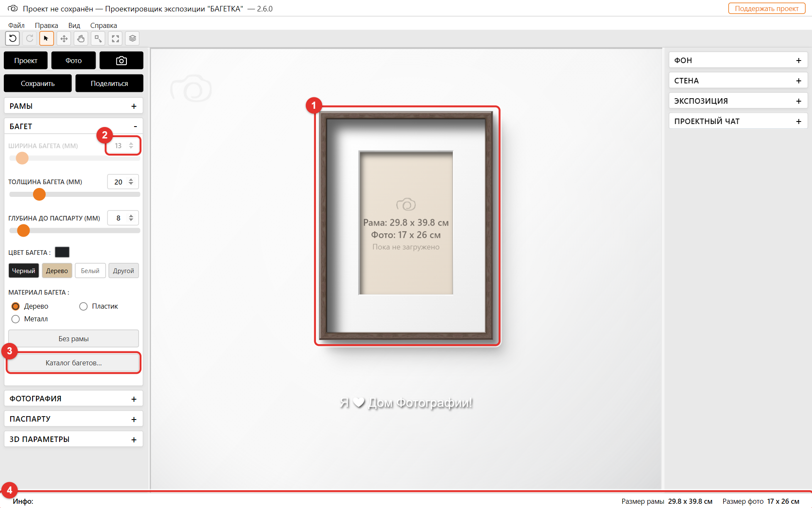This screenshot has width=812, height=508.
Task: Select the zoom region tool icon
Action: coord(98,39)
